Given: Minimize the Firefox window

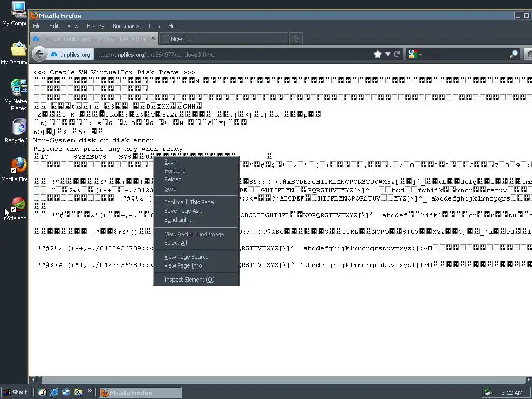Looking at the screenshot, I should [518, 16].
